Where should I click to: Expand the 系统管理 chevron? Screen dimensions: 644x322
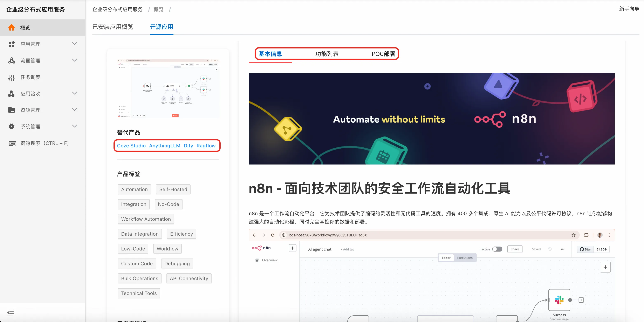pos(74,126)
